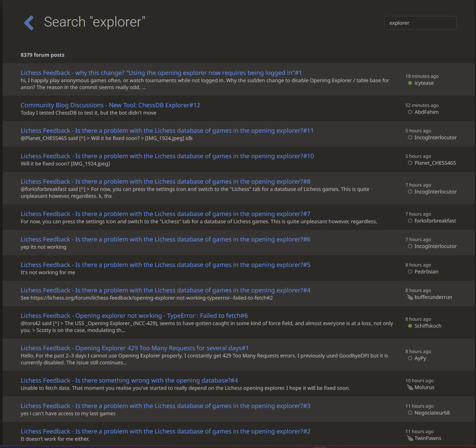
Task: Click offline status circle beside forksforbreakfast
Action: coord(410,221)
